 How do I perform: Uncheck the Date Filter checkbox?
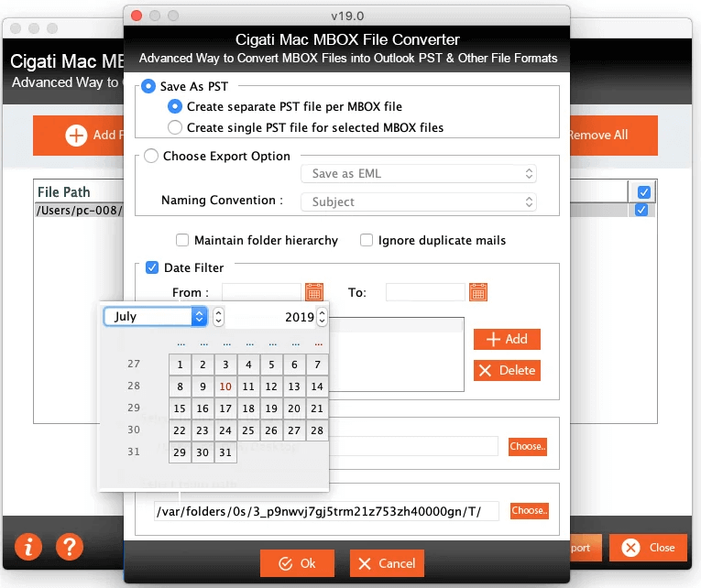coord(152,267)
